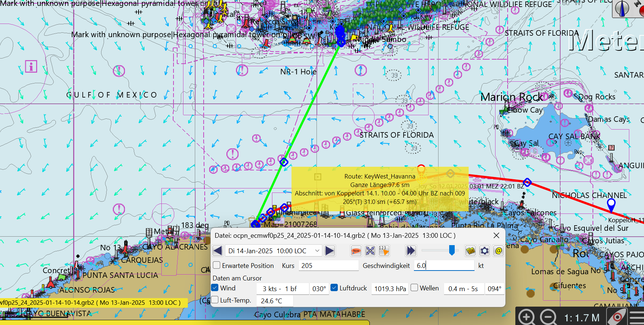Image resolution: width=644 pixels, height=325 pixels.
Task: Zoom in the chart with plus magnifier
Action: click(x=527, y=317)
